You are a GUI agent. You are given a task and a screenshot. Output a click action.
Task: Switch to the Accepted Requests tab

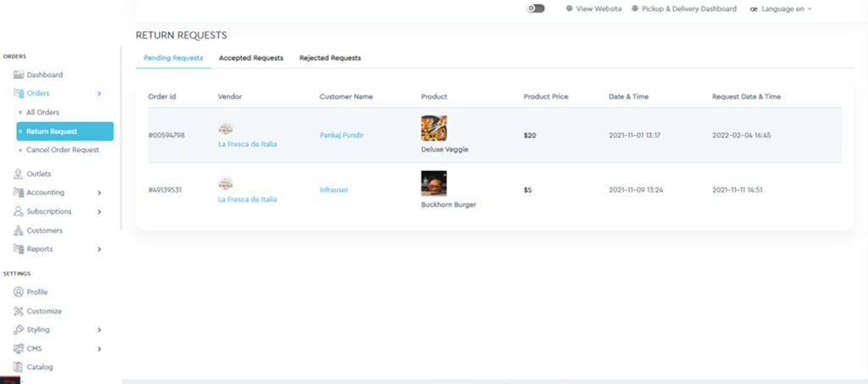251,58
